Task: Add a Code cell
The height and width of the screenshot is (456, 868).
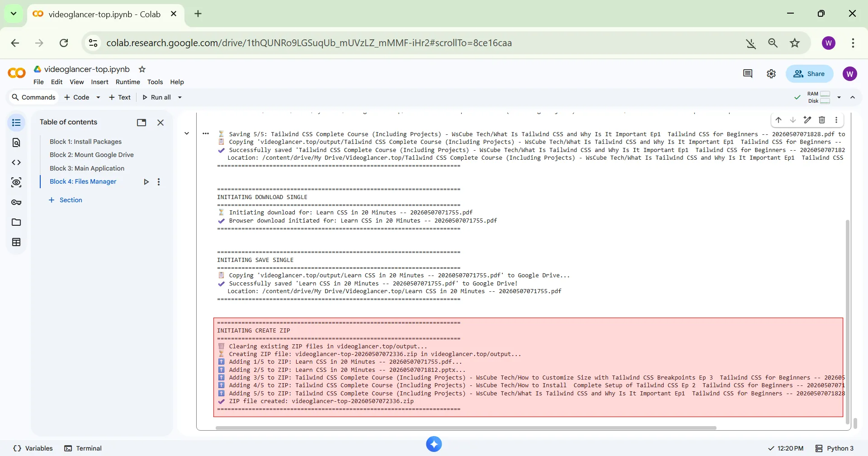Action: pos(77,97)
